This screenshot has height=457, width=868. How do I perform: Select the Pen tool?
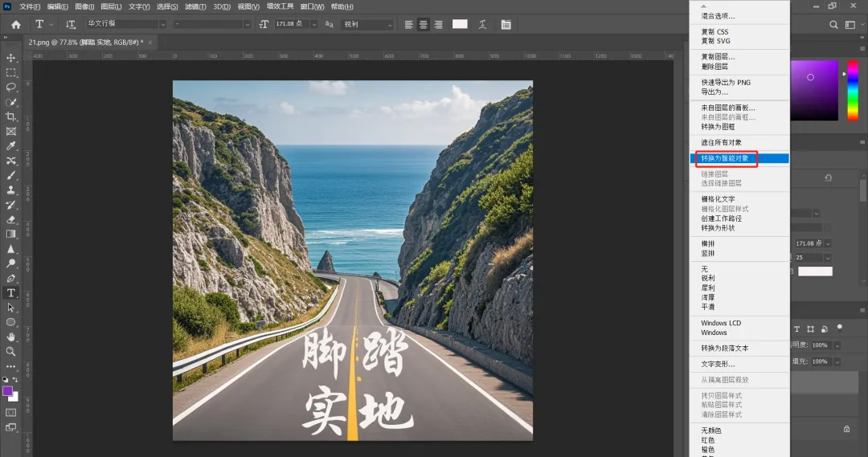pyautogui.click(x=10, y=278)
